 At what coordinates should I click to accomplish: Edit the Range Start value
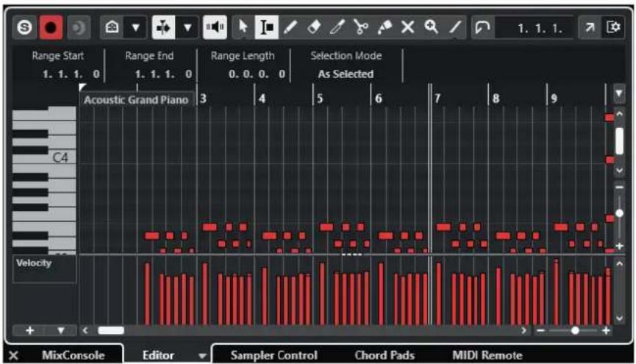tap(71, 74)
